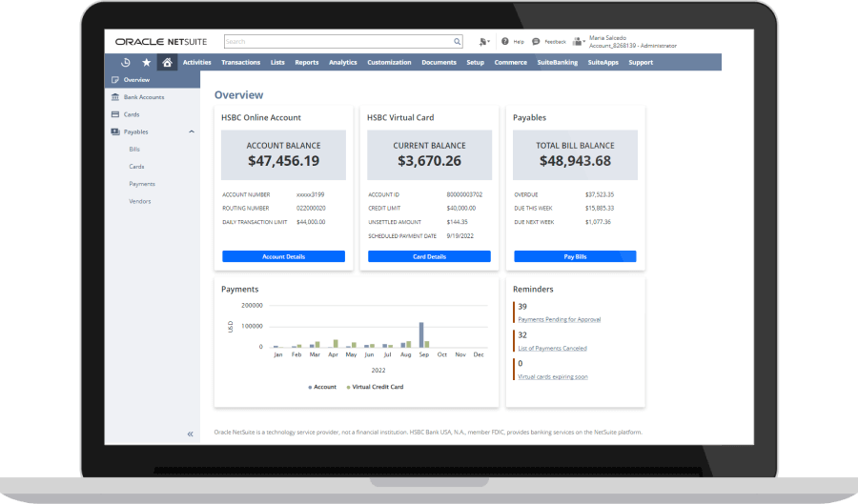Viewport: 858px width, 504px height.
Task: Click the scheduled payment date 9/19/2022
Action: click(460, 236)
